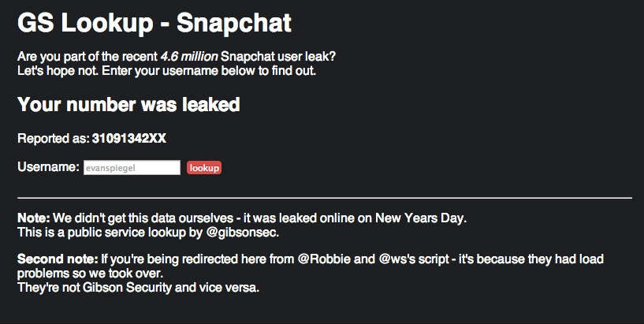This screenshot has height=324, width=644.
Task: Click the "Reported as:" label
Action: coord(53,139)
